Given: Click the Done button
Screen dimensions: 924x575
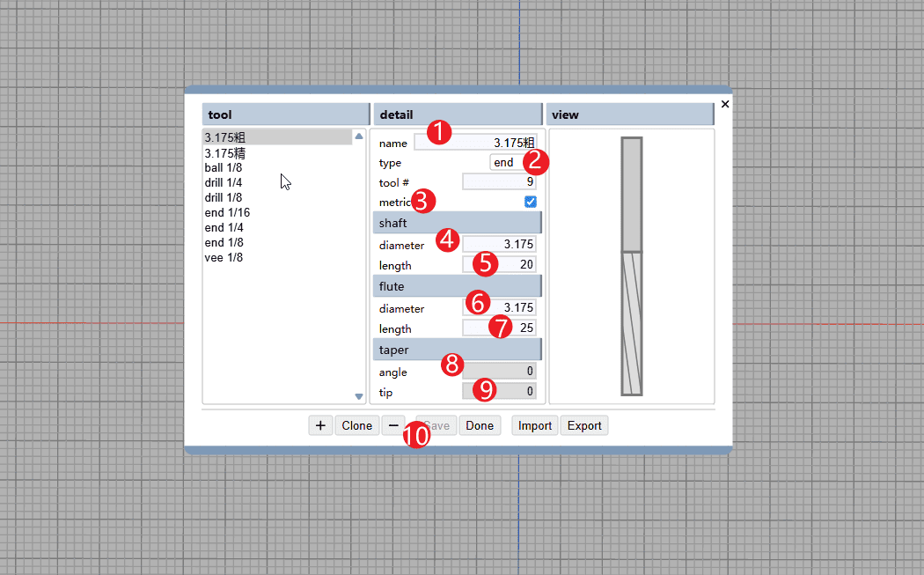Looking at the screenshot, I should (480, 425).
